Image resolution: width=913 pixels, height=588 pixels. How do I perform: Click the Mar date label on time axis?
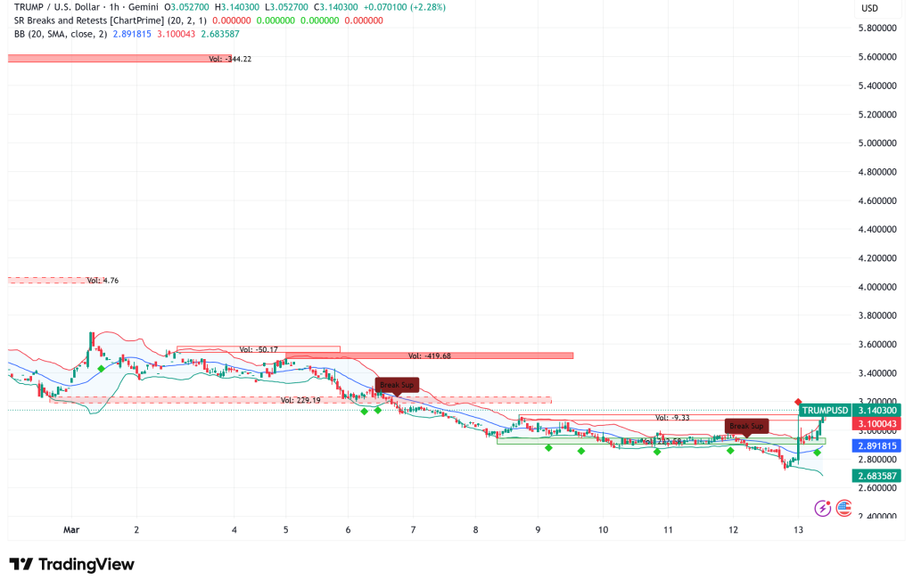point(71,528)
